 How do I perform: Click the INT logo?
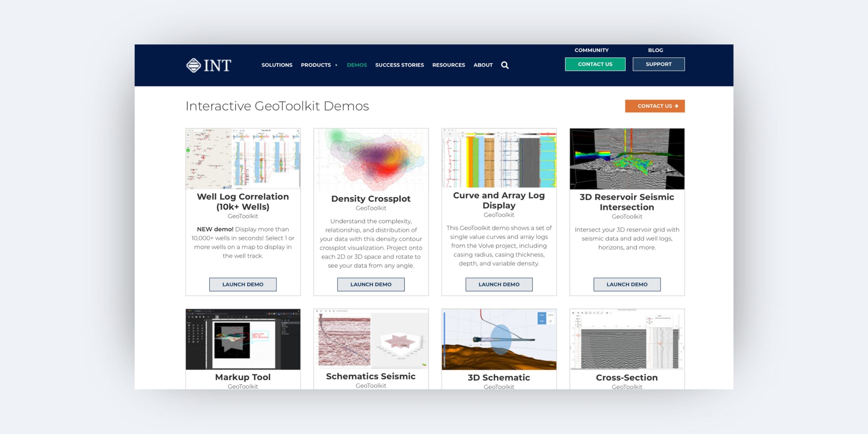pos(209,65)
